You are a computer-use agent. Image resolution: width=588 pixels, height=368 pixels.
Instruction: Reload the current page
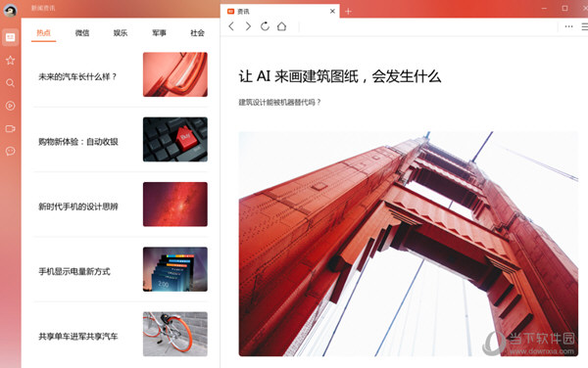pos(265,26)
